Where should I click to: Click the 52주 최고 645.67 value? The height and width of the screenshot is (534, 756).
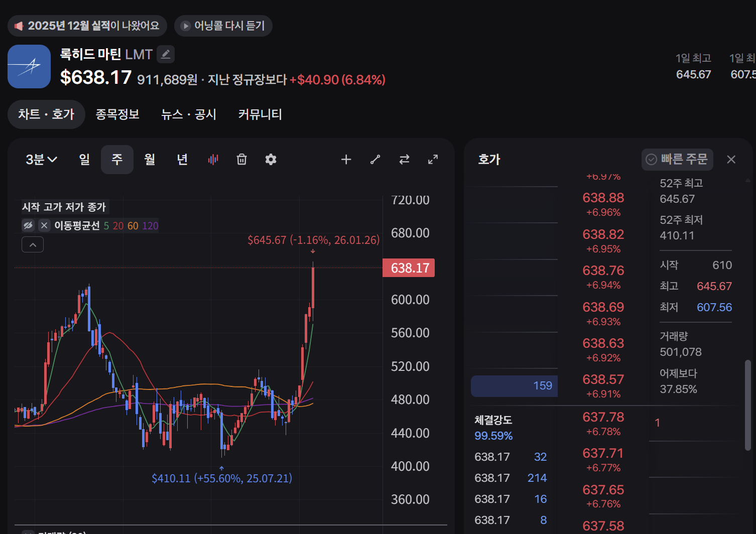tap(677, 199)
